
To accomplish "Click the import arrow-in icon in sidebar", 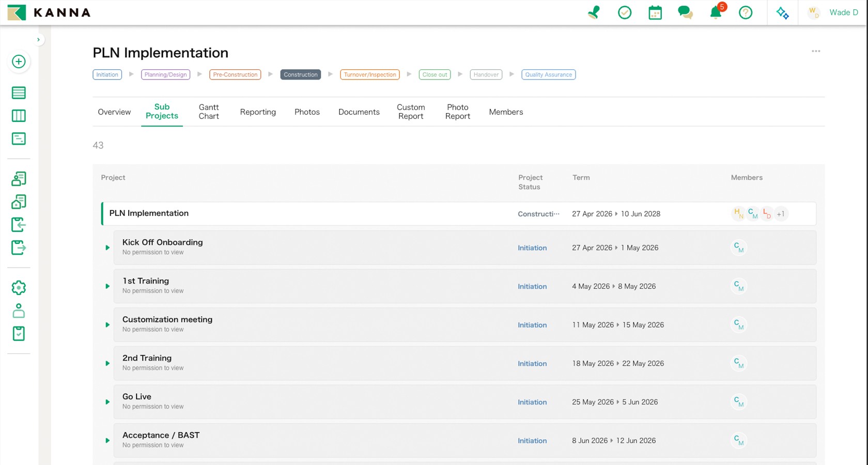I will click(x=19, y=225).
